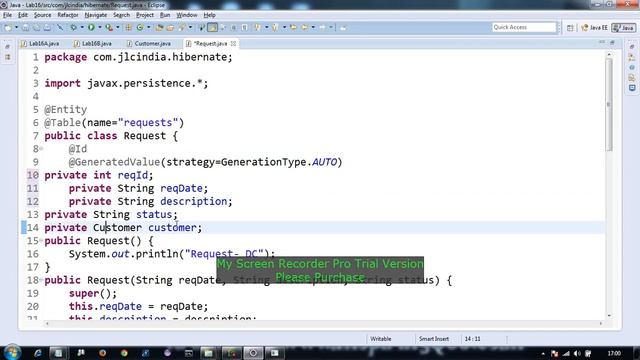Expand the Search toolbar dropdown arrow
This screenshot has height=360, width=640.
190,27
